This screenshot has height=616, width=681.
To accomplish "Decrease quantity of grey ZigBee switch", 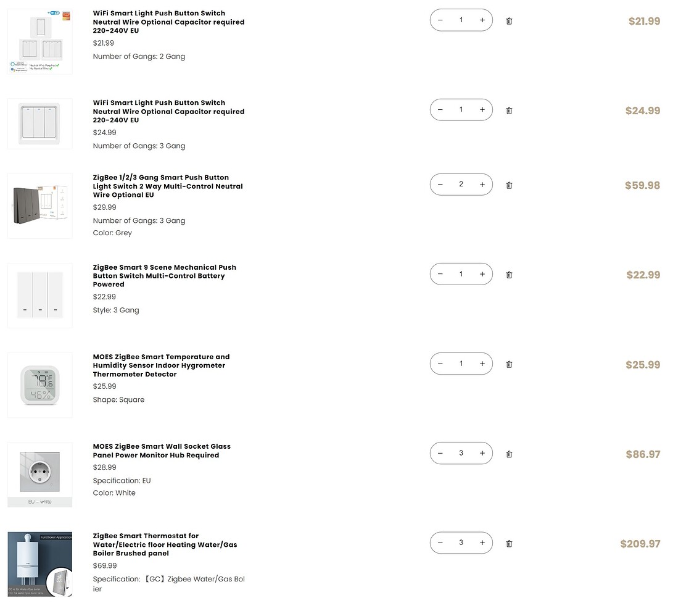I will [440, 185].
